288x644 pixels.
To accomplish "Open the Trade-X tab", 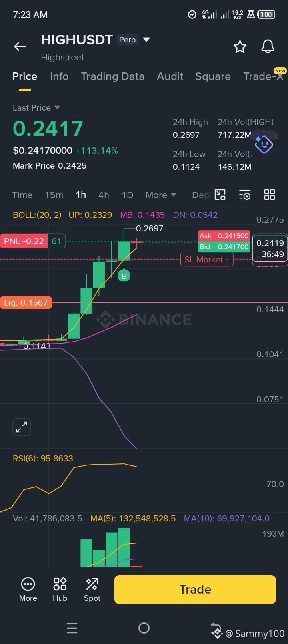I will point(263,76).
